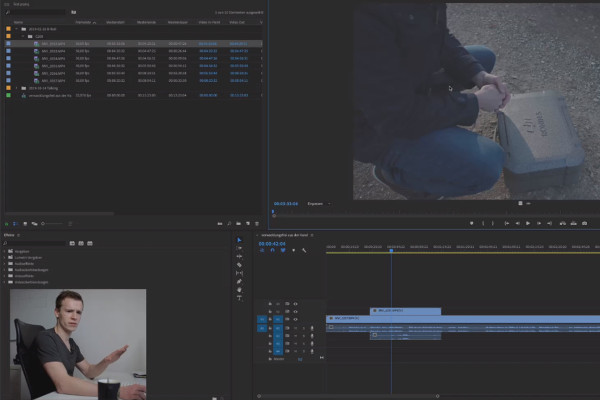Select the Track Select Forward tool
This screenshot has height=400, width=600.
pyautogui.click(x=239, y=248)
